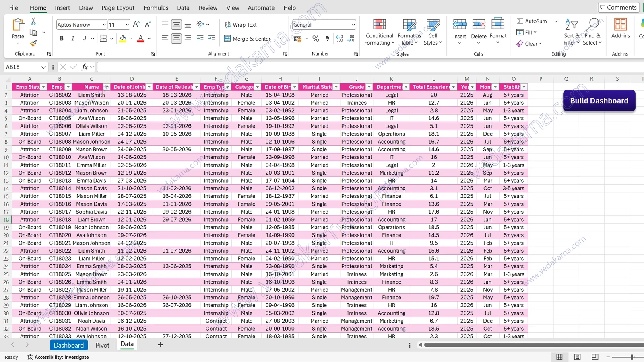This screenshot has width=644, height=362.
Task: Toggle Middle Align vertical alignment
Action: (176, 25)
